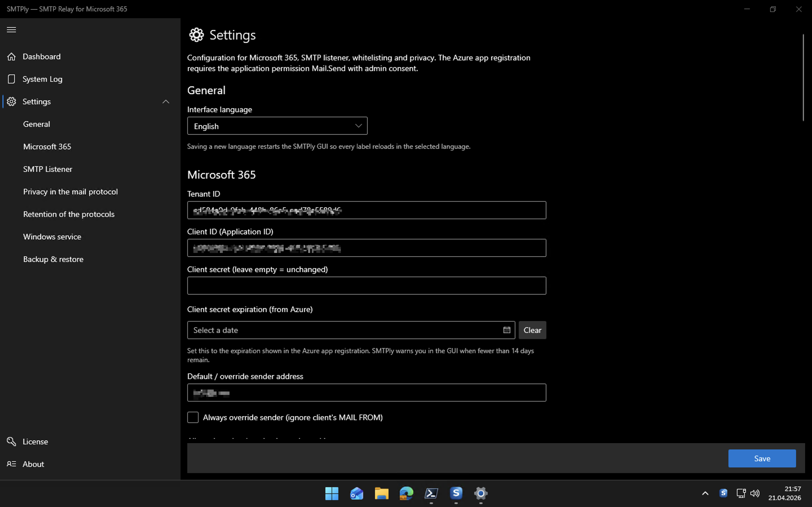Show hidden system tray icons
Image resolution: width=812 pixels, height=507 pixels.
point(705,493)
